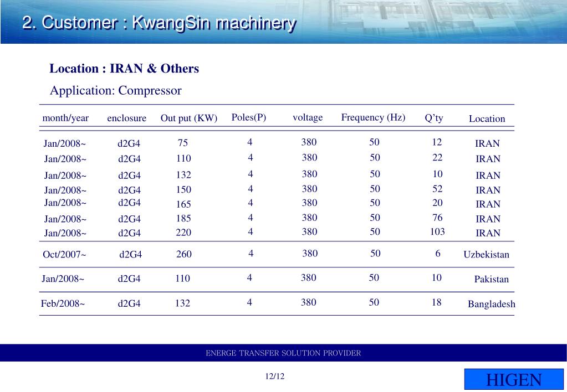The image size is (567, 392).
Task: Click the 'Application: Compressor' line
Action: [116, 91]
